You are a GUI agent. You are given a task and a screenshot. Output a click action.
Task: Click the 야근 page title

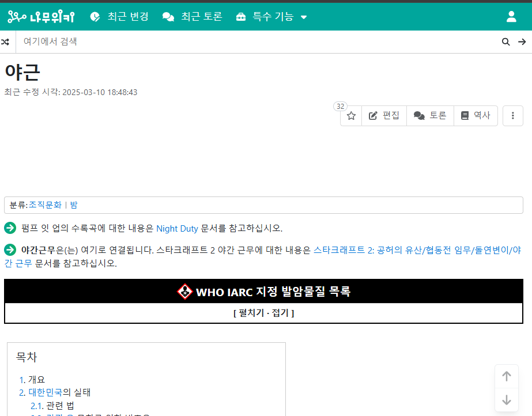22,72
